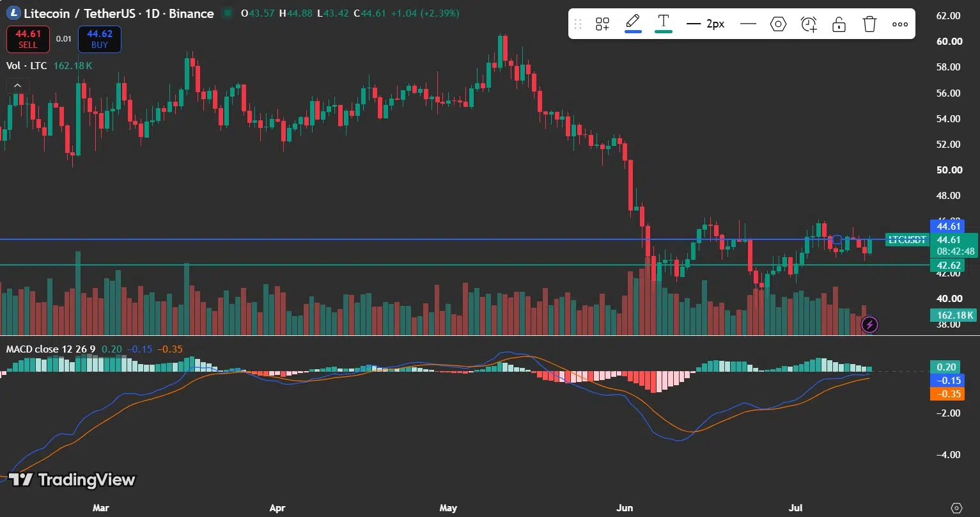
Task: Click the Litecoin logo icon
Action: pos(13,13)
